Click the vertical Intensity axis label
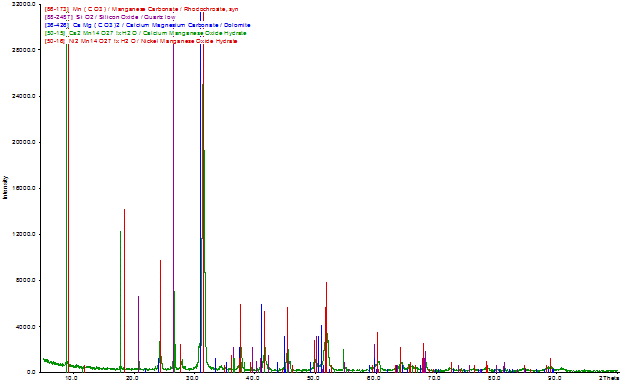624x386 pixels. 5,187
